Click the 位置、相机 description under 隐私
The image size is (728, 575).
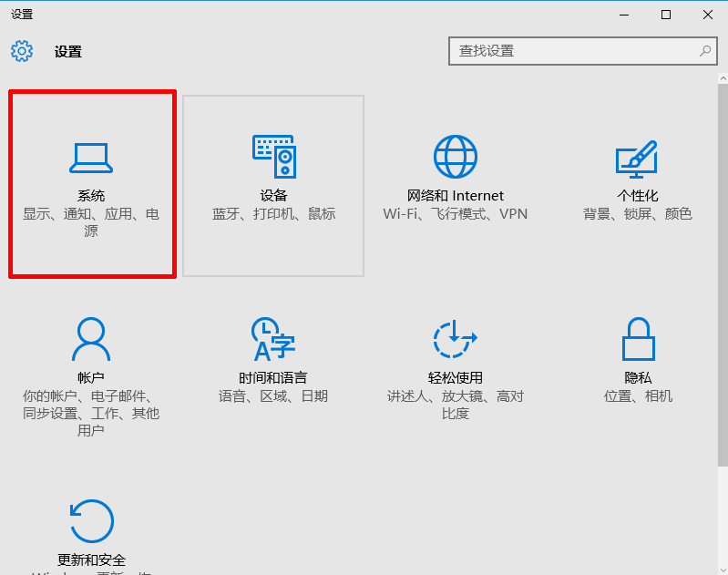point(638,396)
